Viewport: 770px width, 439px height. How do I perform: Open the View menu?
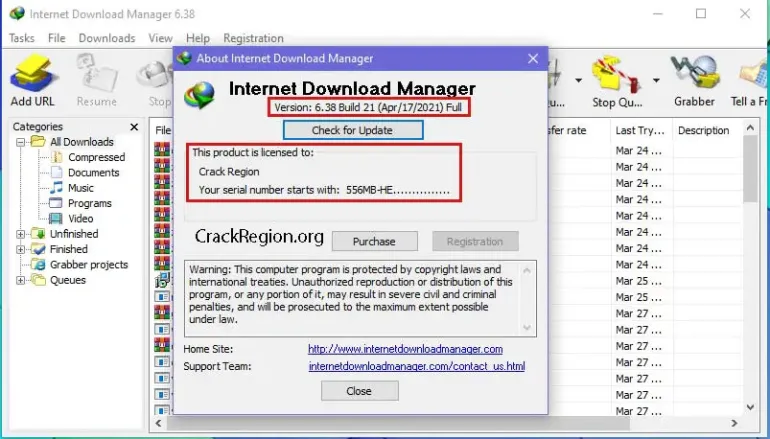(160, 38)
